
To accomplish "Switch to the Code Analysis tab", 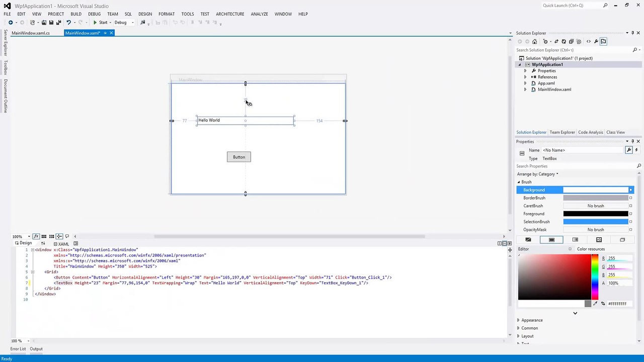I will (x=590, y=132).
